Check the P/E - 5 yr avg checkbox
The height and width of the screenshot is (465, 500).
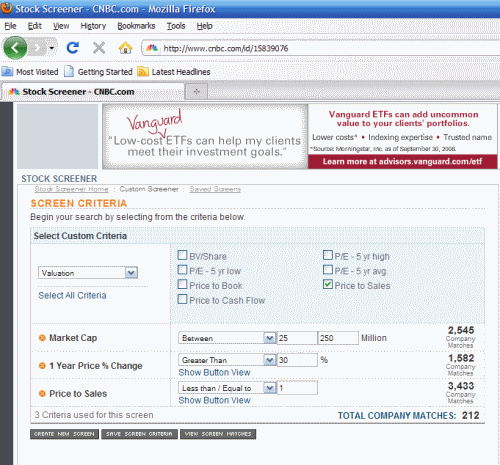tap(328, 270)
